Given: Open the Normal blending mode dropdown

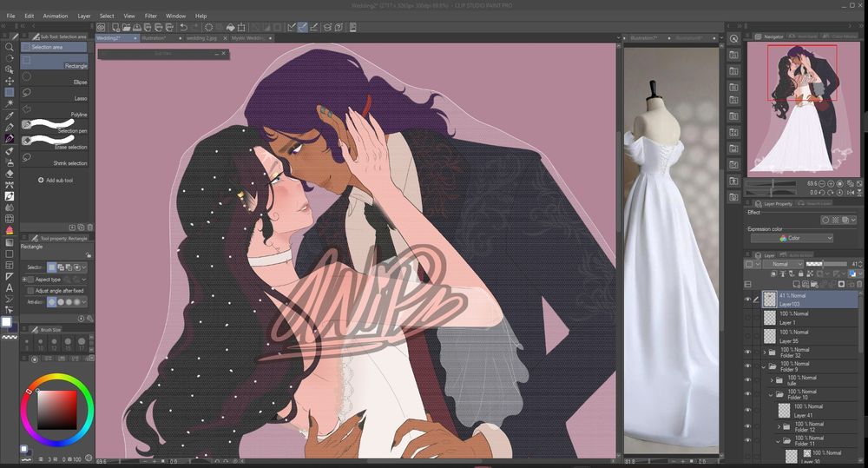Looking at the screenshot, I should tap(783, 264).
